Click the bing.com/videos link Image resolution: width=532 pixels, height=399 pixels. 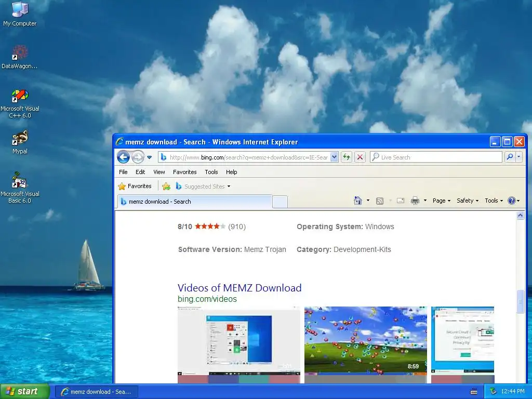click(207, 299)
